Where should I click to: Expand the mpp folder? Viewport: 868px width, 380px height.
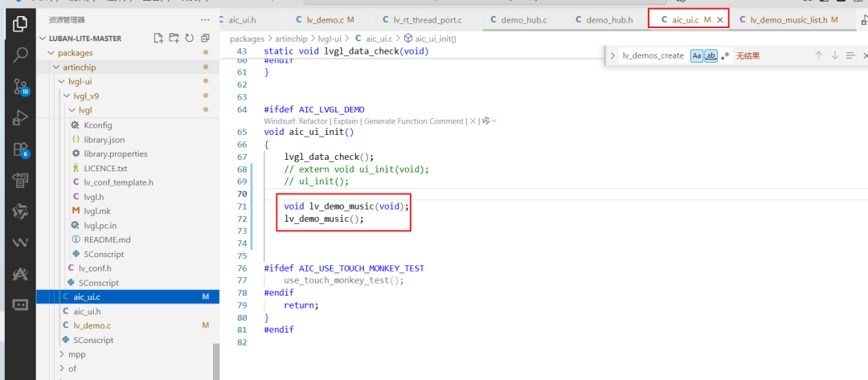tap(63, 354)
